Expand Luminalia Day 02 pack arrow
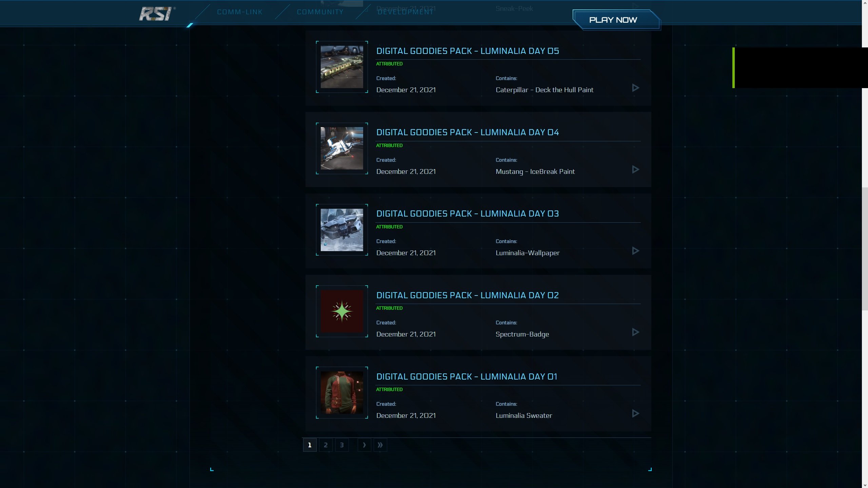The height and width of the screenshot is (488, 868). pos(636,332)
